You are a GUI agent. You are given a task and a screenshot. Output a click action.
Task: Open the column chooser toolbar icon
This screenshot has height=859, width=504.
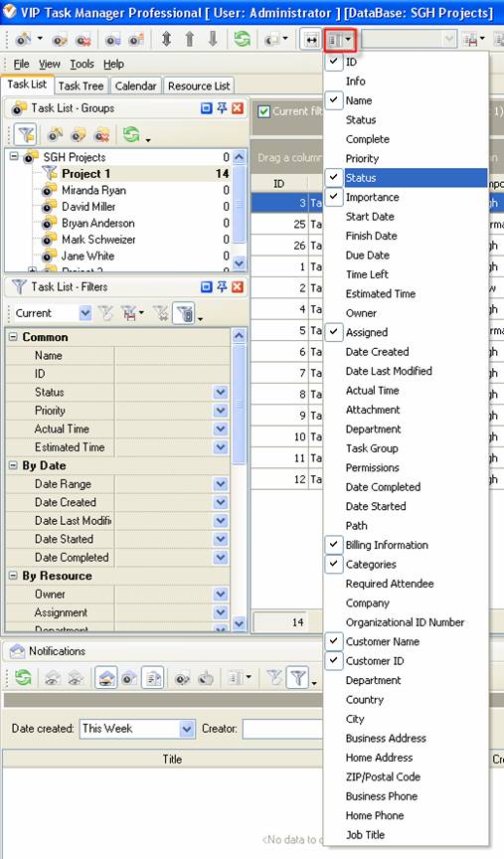click(340, 40)
